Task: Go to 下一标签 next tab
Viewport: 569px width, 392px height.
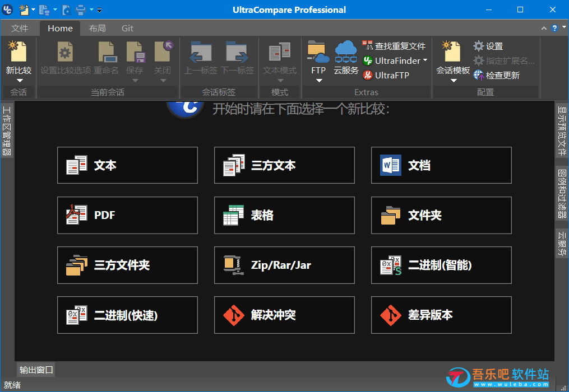Action: tap(237, 58)
